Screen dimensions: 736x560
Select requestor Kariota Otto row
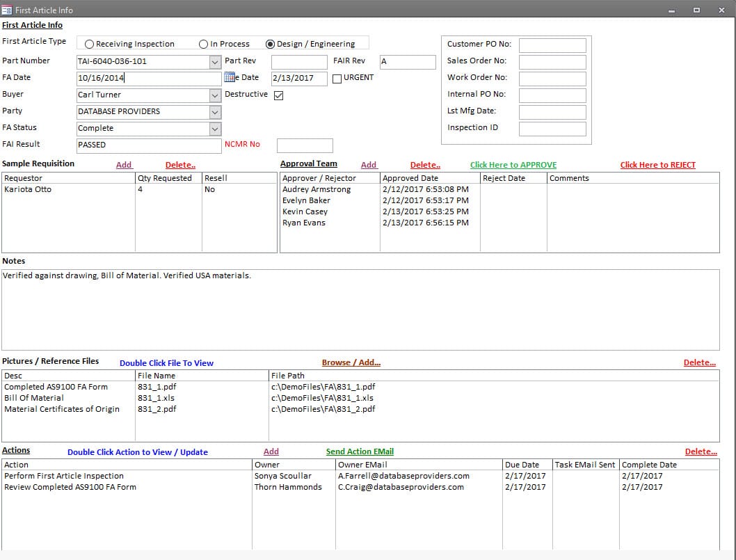click(139, 190)
